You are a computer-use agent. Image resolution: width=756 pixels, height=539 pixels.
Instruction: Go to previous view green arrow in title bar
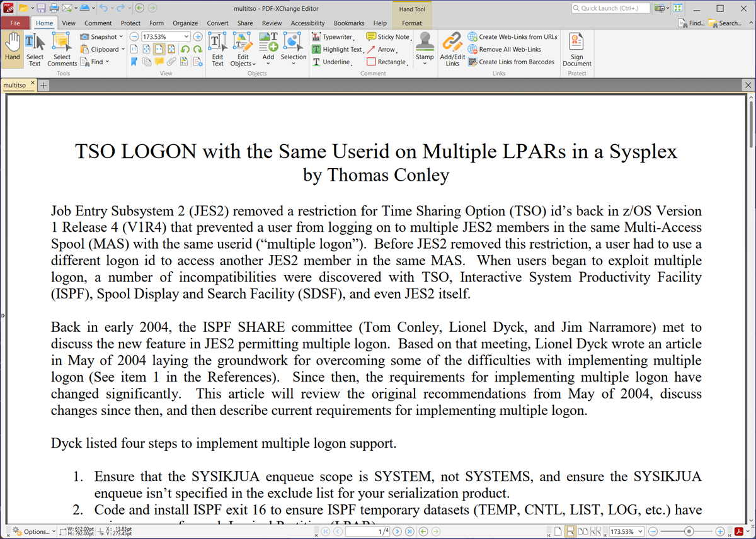pos(140,8)
